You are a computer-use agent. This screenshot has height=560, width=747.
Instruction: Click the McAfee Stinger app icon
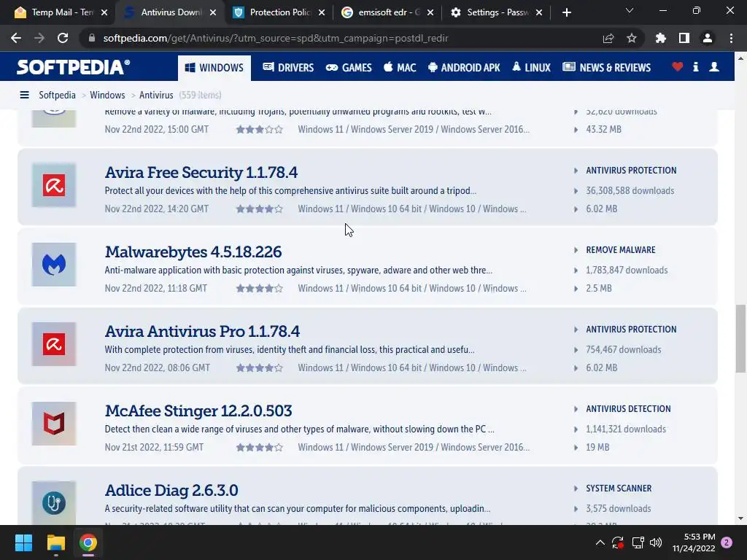pyautogui.click(x=54, y=424)
